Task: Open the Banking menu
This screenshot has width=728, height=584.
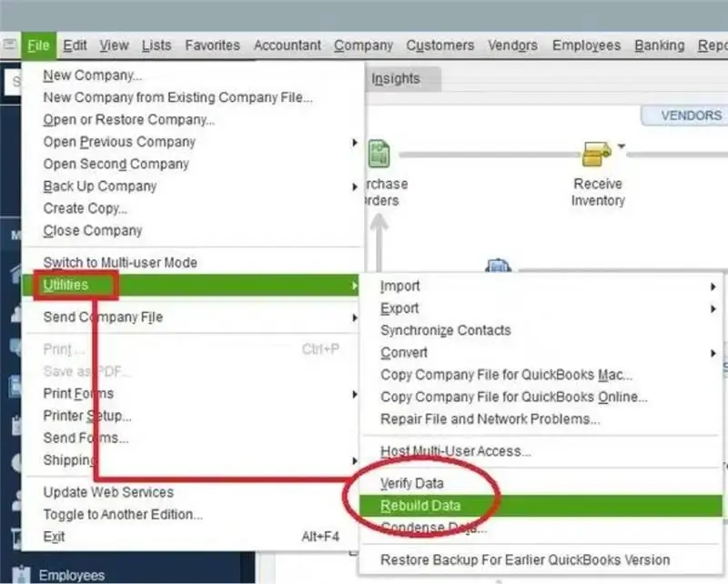Action: pyautogui.click(x=659, y=45)
